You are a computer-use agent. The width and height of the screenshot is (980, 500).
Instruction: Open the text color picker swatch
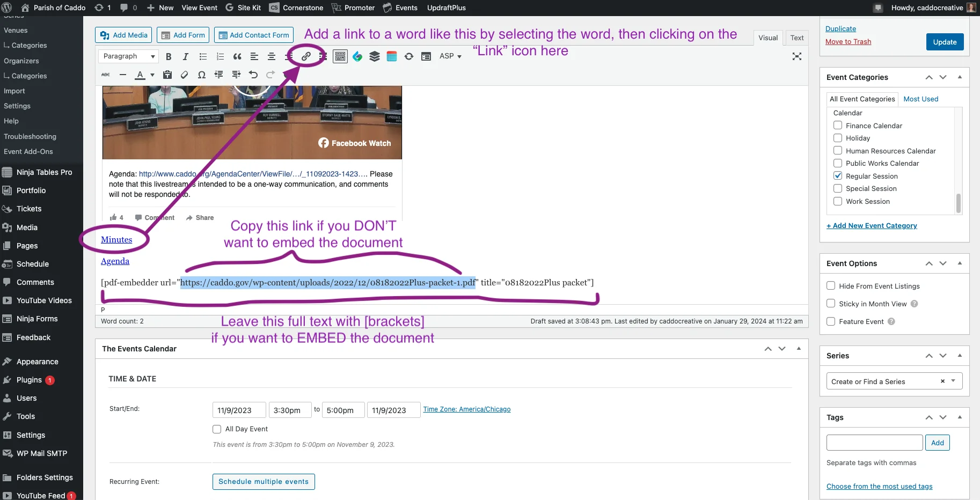(140, 75)
